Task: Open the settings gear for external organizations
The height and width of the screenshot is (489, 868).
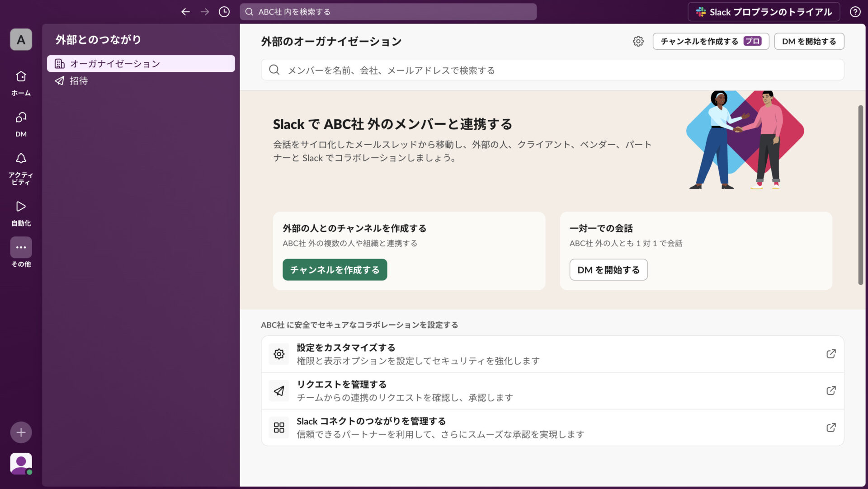Action: pos(638,41)
